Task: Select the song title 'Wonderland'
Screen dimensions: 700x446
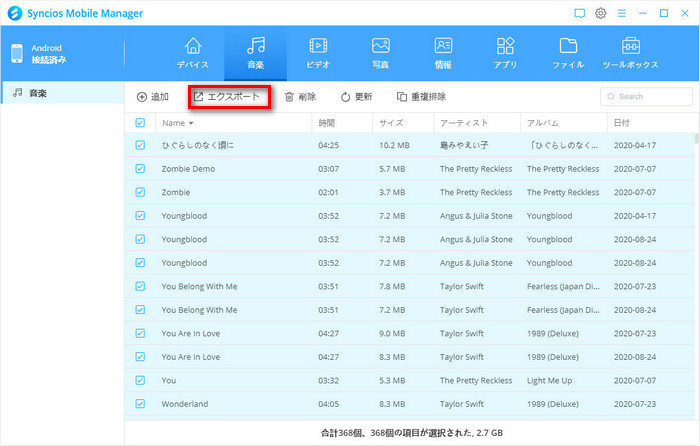Action: [x=185, y=404]
